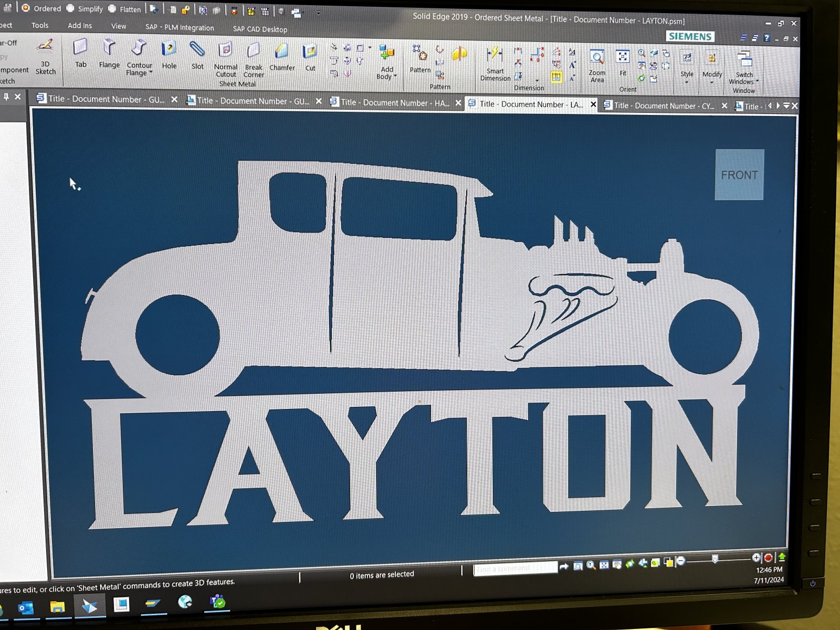Adjust the zoom slider in status bar
Image resolution: width=840 pixels, height=630 pixels.
click(x=715, y=560)
